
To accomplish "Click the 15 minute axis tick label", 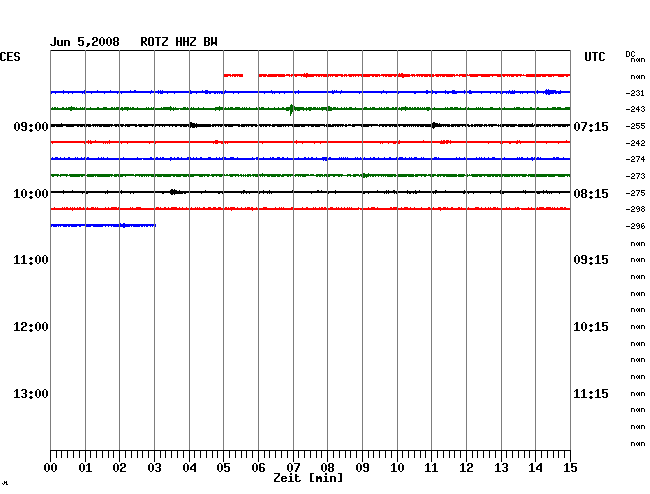I will tap(570, 468).
